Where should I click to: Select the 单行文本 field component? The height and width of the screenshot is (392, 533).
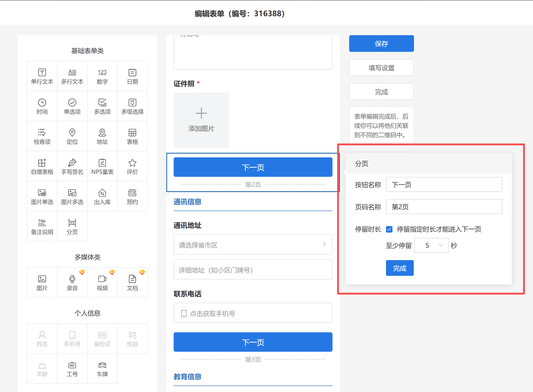(x=42, y=76)
